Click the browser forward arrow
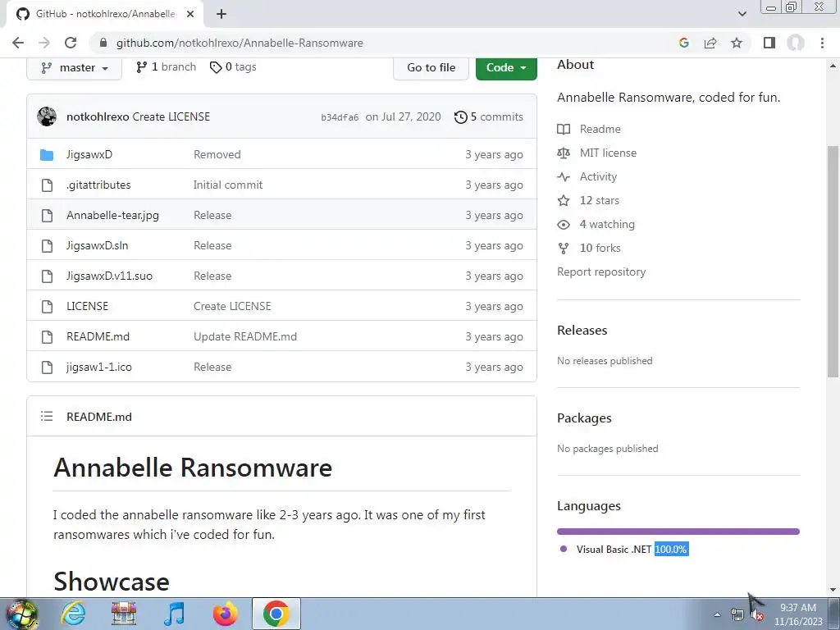This screenshot has width=840, height=630. coord(44,43)
